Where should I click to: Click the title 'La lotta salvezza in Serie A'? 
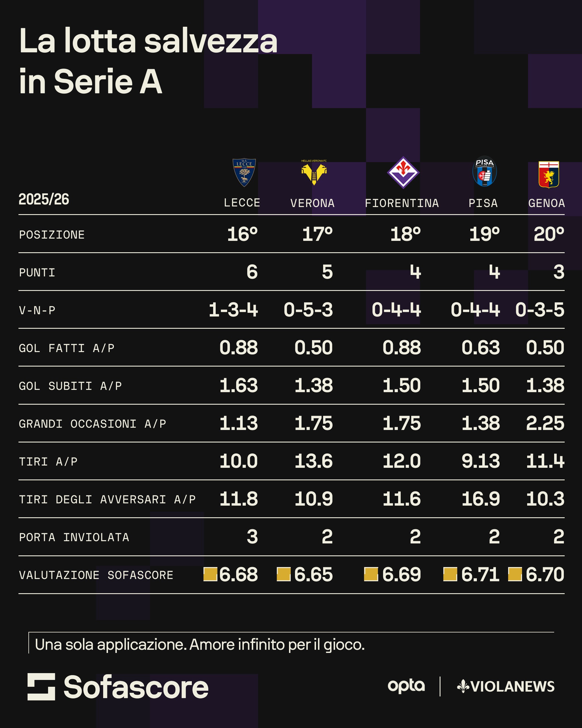[148, 61]
